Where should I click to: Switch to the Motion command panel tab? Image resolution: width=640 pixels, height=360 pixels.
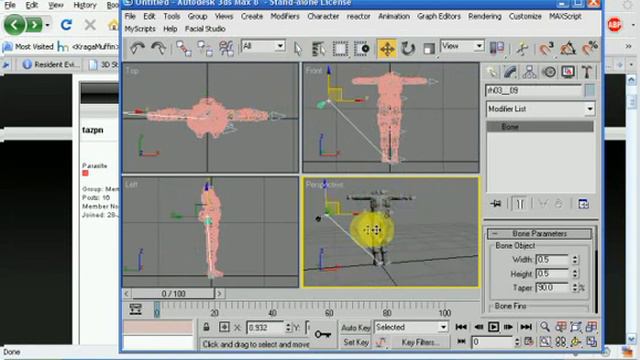pyautogui.click(x=549, y=72)
